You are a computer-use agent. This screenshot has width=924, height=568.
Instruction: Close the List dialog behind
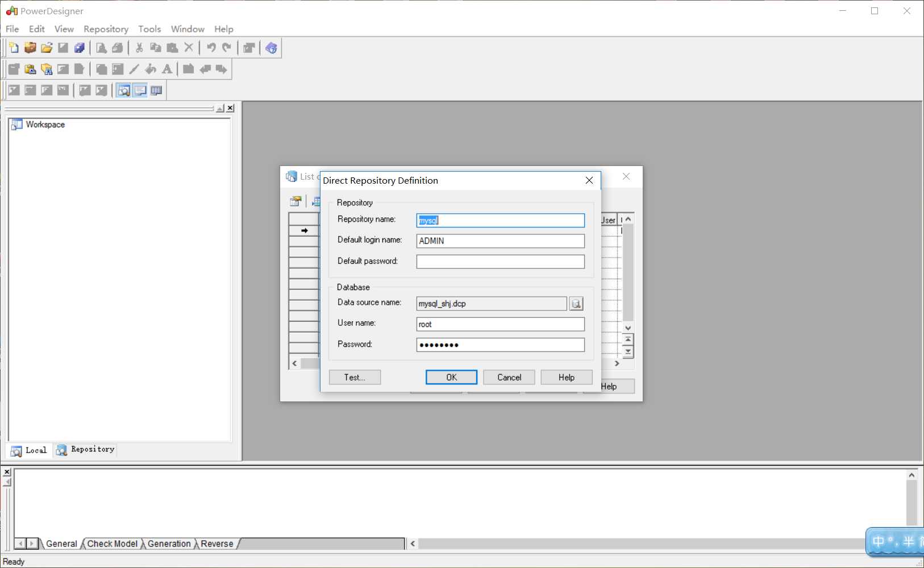[x=626, y=177]
